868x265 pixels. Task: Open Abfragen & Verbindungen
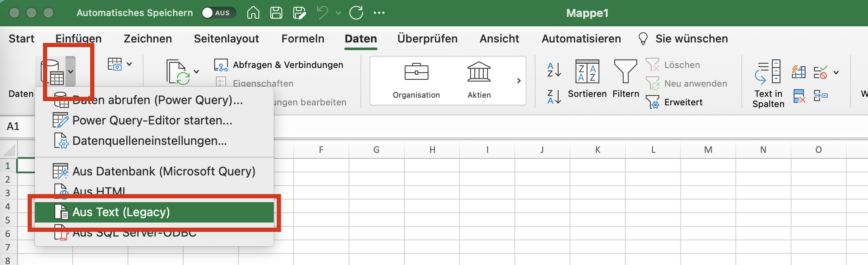(x=279, y=65)
